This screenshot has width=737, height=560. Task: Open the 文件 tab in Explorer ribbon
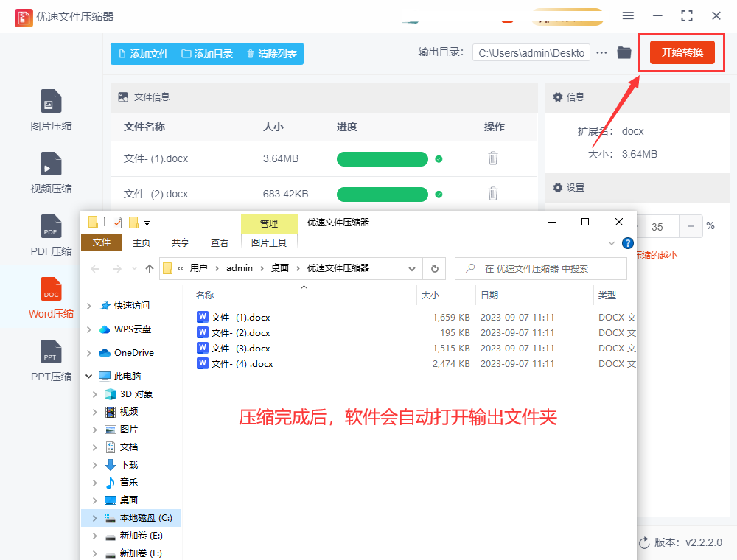102,242
